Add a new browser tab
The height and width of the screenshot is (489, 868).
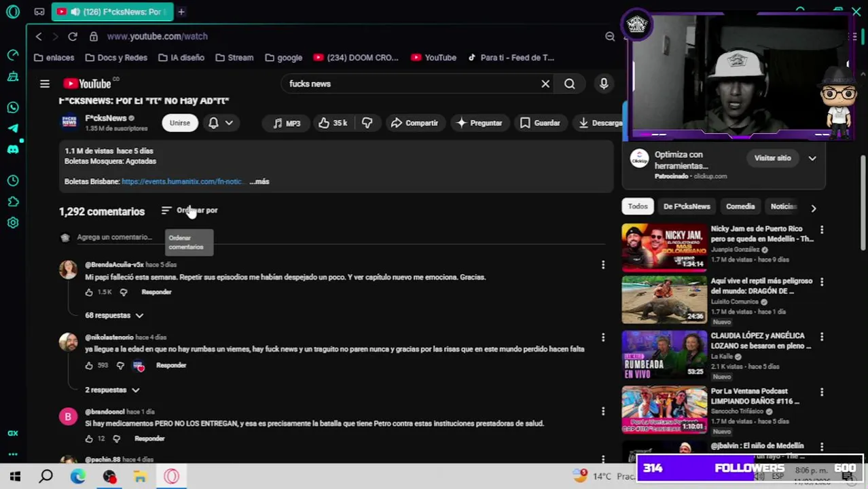pos(181,12)
